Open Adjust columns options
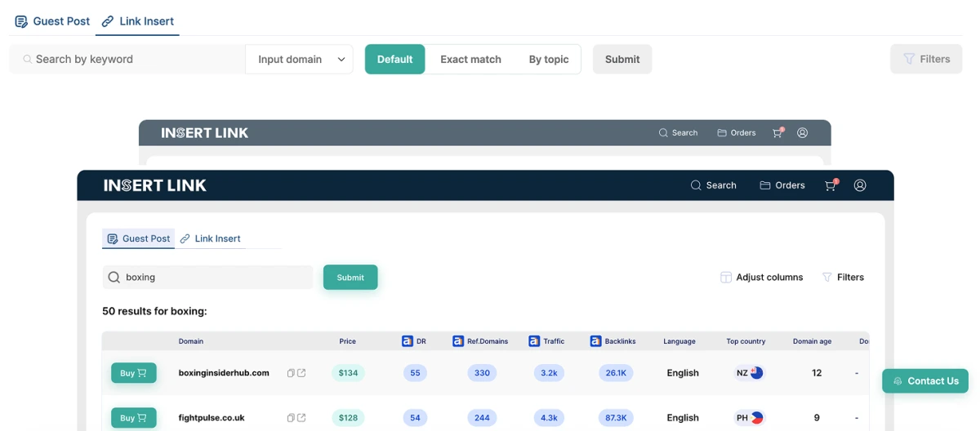Screen dimensions: 980x431 pyautogui.click(x=761, y=278)
